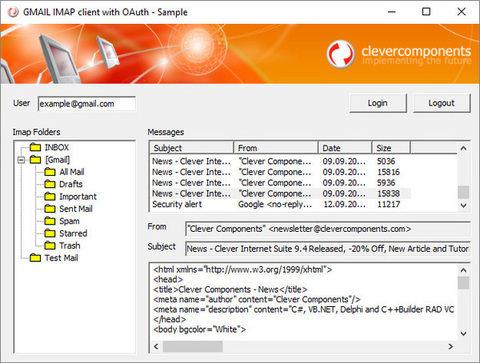
Task: Click the message body scroll down arrow
Action: coord(463,333)
